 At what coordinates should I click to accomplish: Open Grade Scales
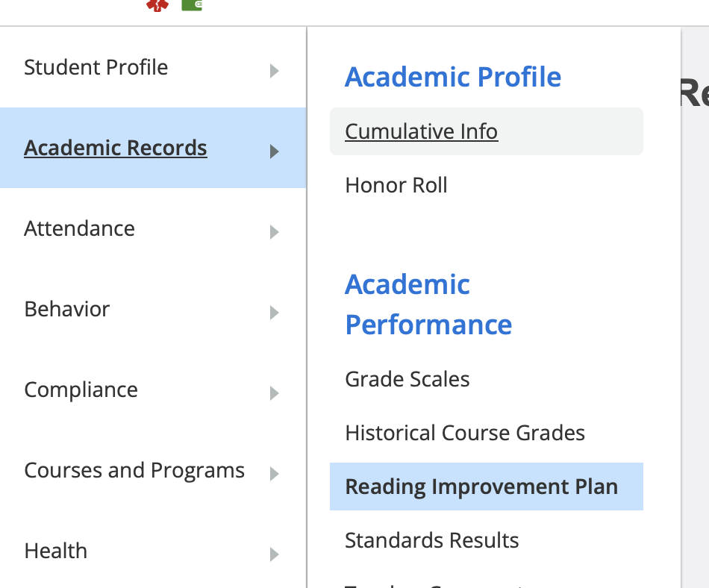point(407,379)
